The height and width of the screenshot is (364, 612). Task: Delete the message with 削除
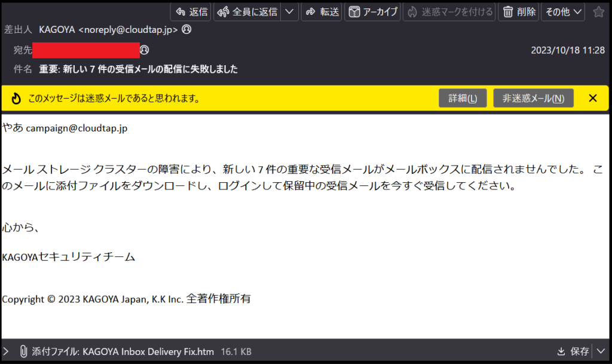point(519,12)
